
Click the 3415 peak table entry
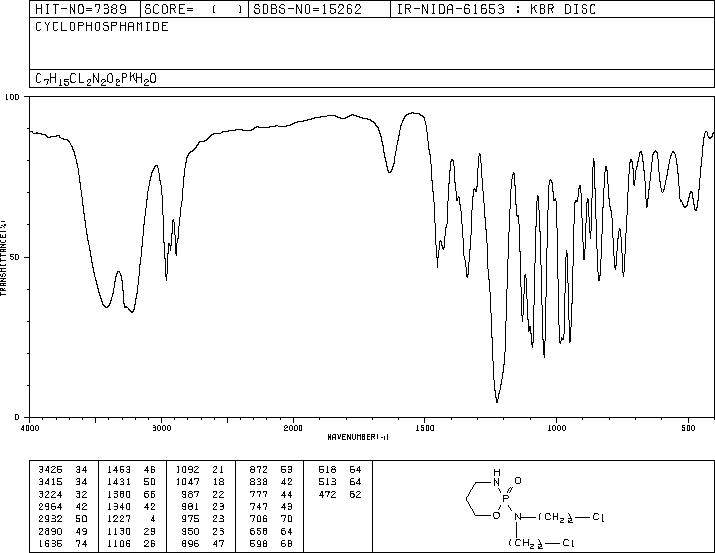50,481
